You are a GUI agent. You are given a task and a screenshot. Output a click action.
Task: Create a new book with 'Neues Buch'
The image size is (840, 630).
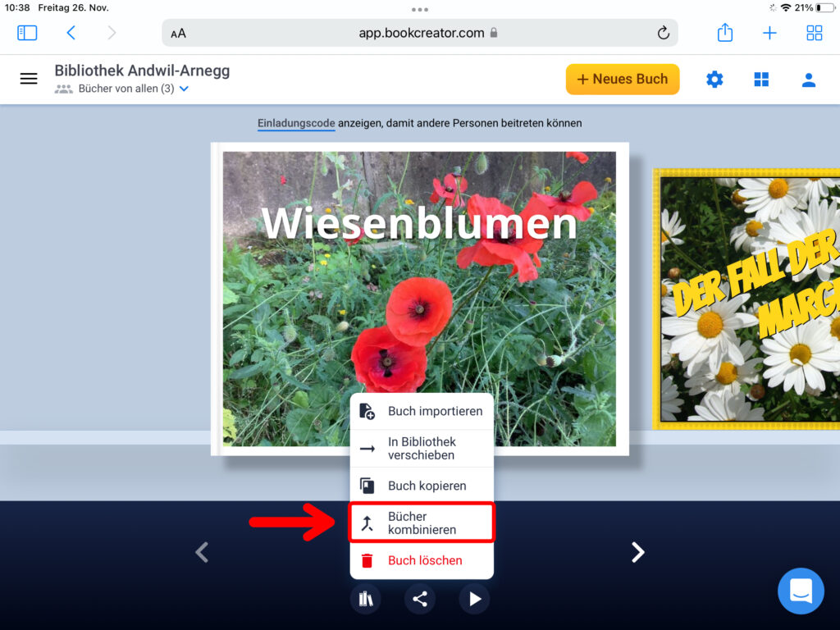[623, 80]
